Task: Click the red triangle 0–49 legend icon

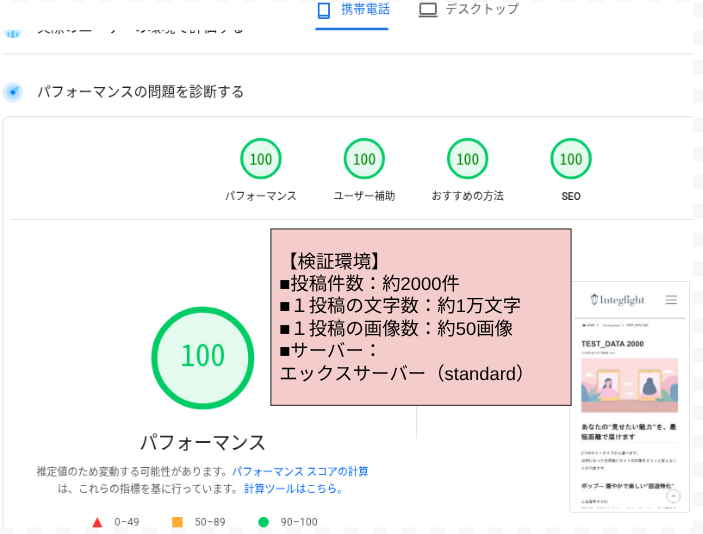Action: point(97,522)
